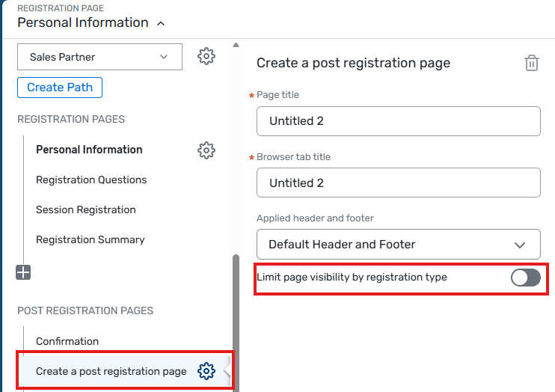Click the Page title input field
Viewport: 555px width, 392px height.
coord(398,121)
